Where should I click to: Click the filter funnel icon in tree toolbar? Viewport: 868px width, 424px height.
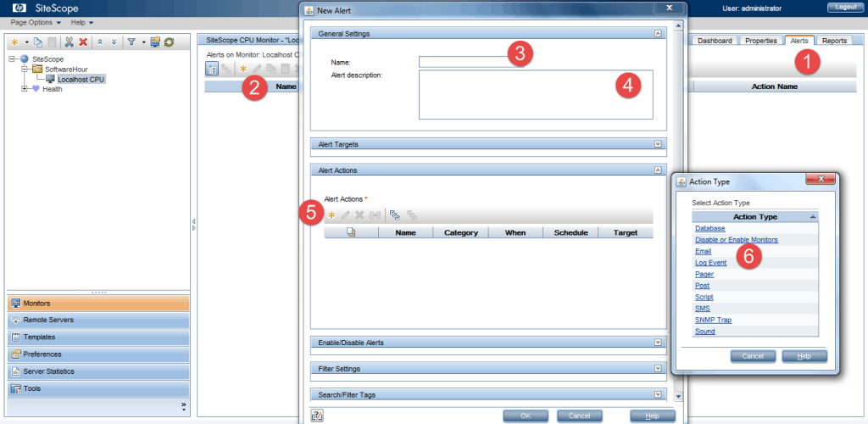coord(131,42)
